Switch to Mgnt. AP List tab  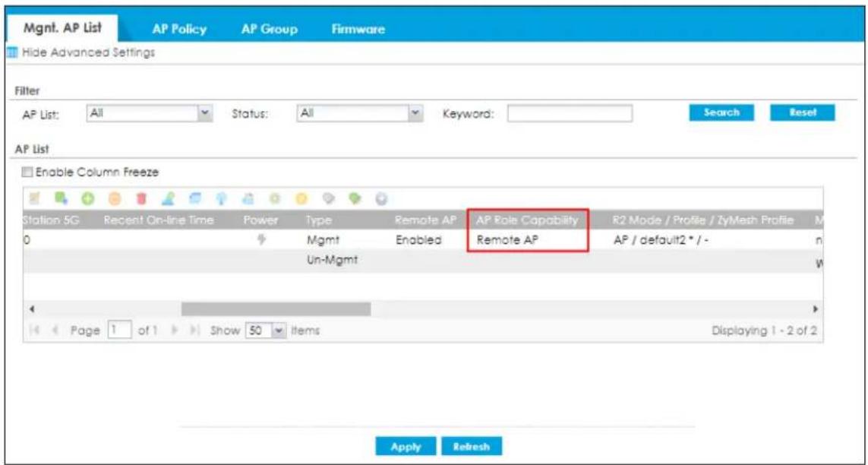point(62,28)
